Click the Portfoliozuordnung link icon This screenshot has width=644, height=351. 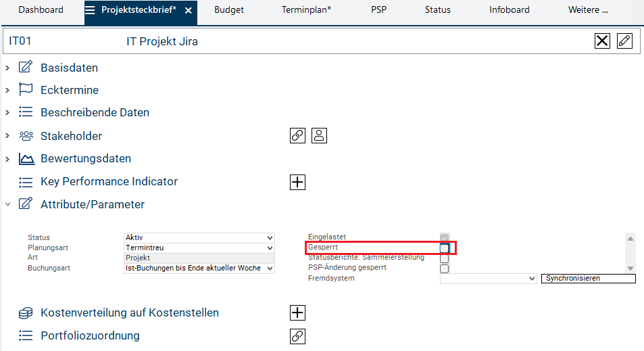pos(297,335)
